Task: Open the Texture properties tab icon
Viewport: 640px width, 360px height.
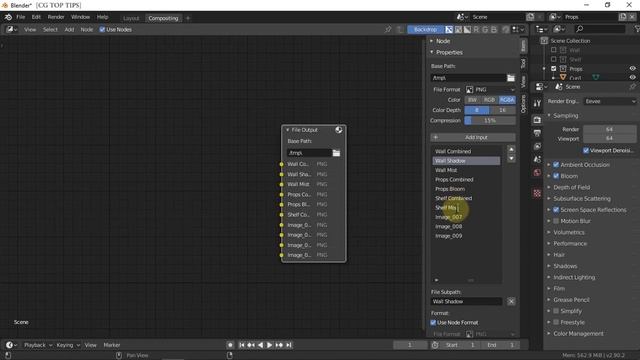Action: click(x=537, y=193)
